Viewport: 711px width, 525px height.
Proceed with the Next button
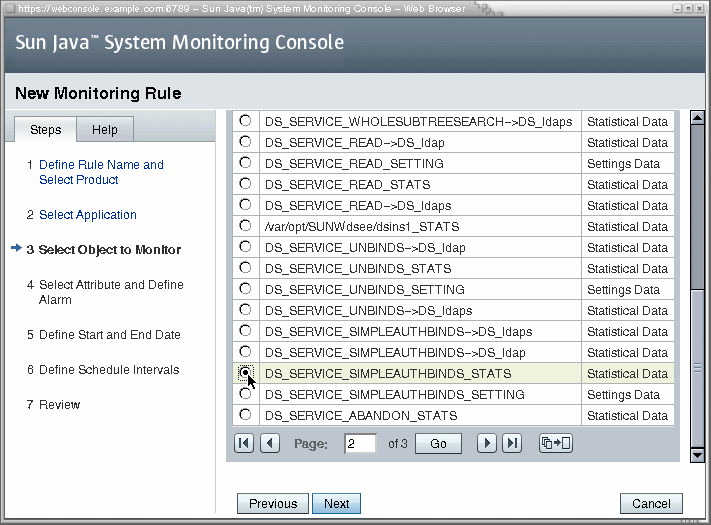click(x=336, y=504)
